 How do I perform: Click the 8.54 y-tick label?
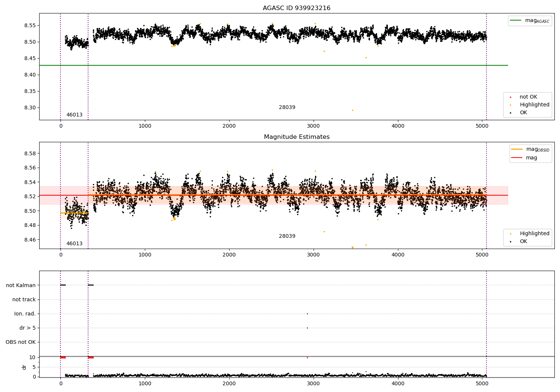[x=30, y=183]
